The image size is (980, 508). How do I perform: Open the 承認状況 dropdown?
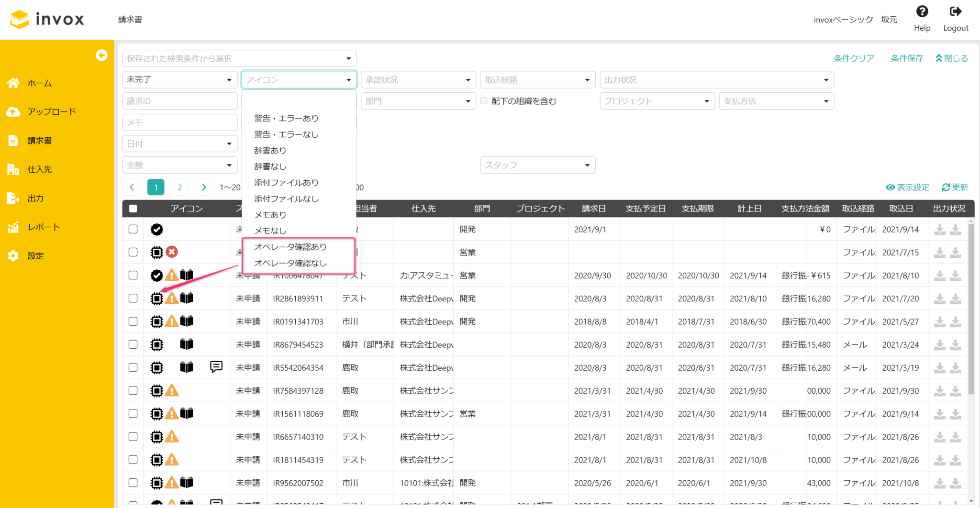coord(418,79)
